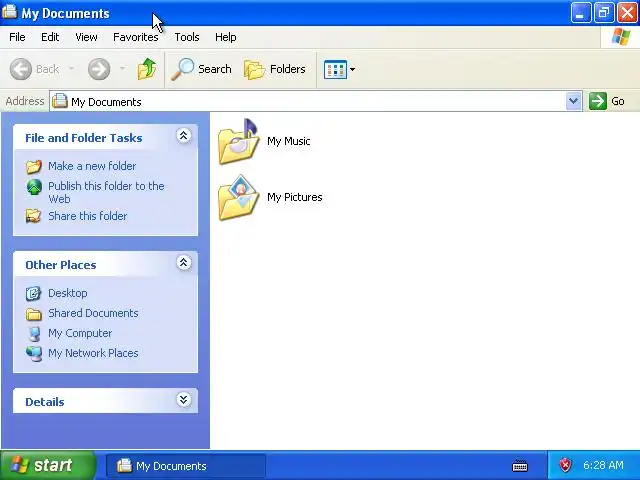Open the File menu
640x480 pixels.
tap(17, 37)
